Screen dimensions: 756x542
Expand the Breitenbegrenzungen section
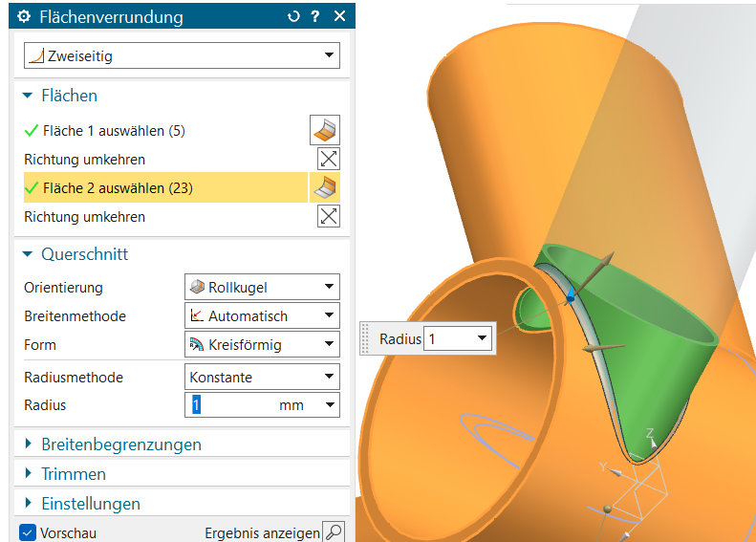pos(28,444)
